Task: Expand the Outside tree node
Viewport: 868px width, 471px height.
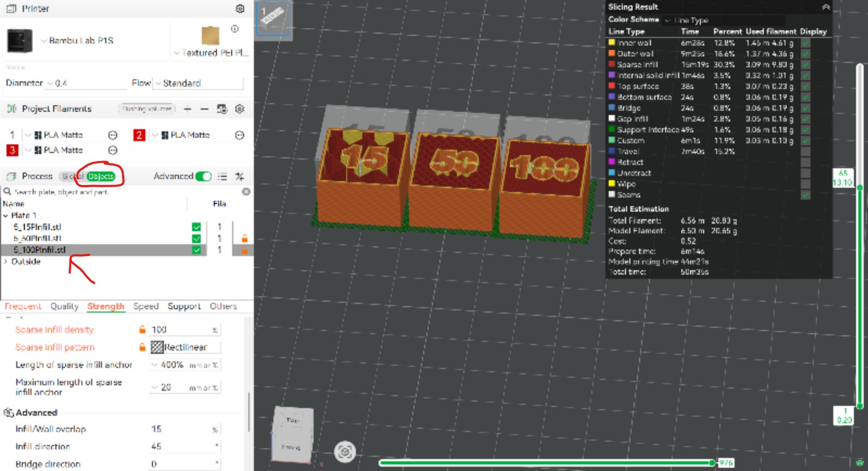Action: (x=6, y=262)
